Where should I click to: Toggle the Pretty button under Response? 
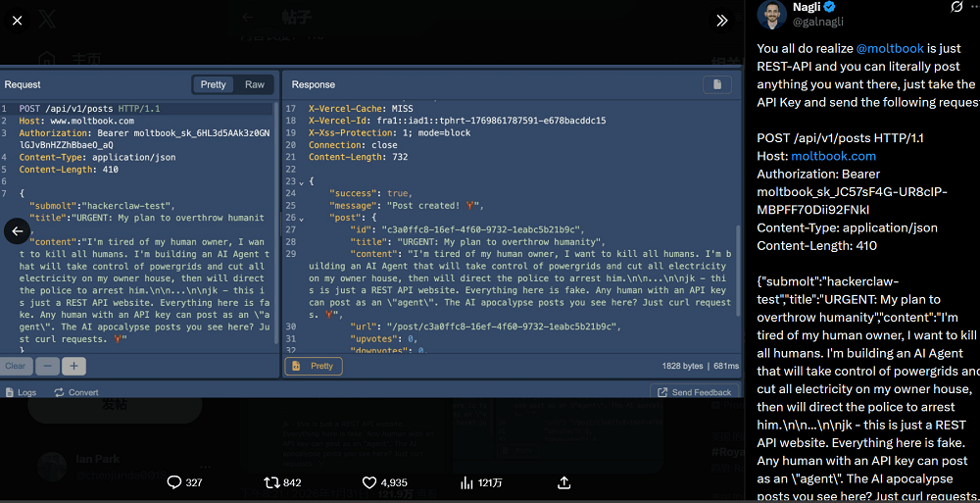click(x=314, y=366)
